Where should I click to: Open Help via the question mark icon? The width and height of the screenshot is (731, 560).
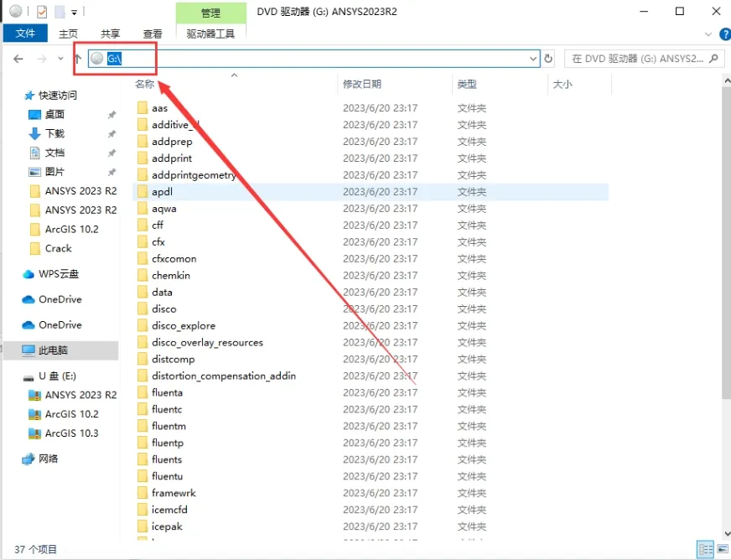pos(725,34)
